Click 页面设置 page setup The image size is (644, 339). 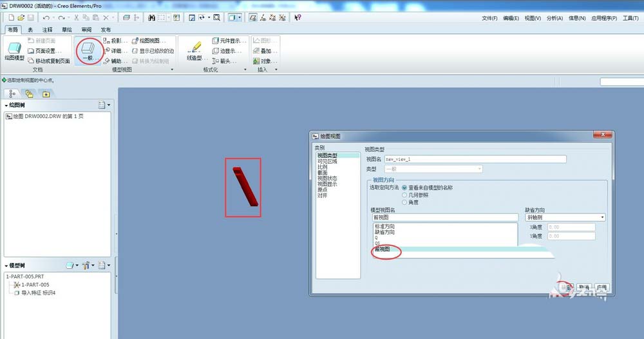coord(44,51)
